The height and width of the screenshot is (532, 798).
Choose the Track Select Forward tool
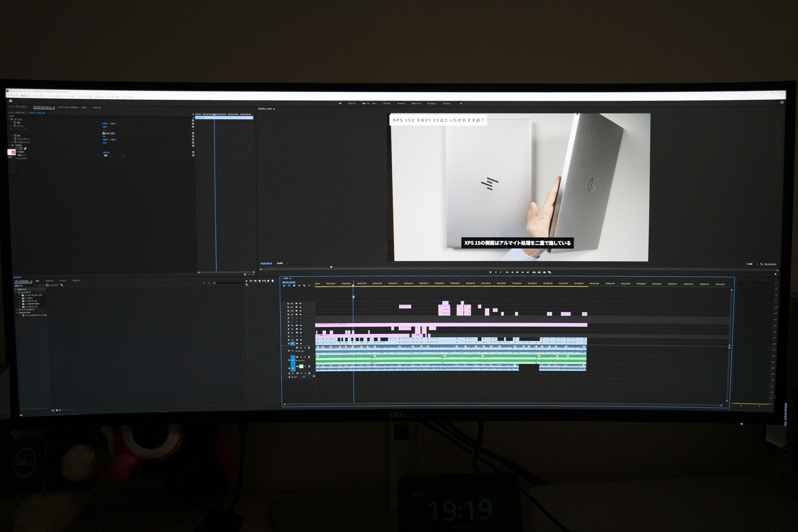(251, 281)
